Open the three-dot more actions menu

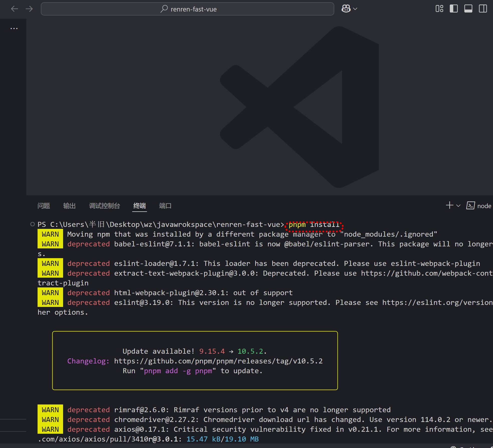[x=14, y=29]
